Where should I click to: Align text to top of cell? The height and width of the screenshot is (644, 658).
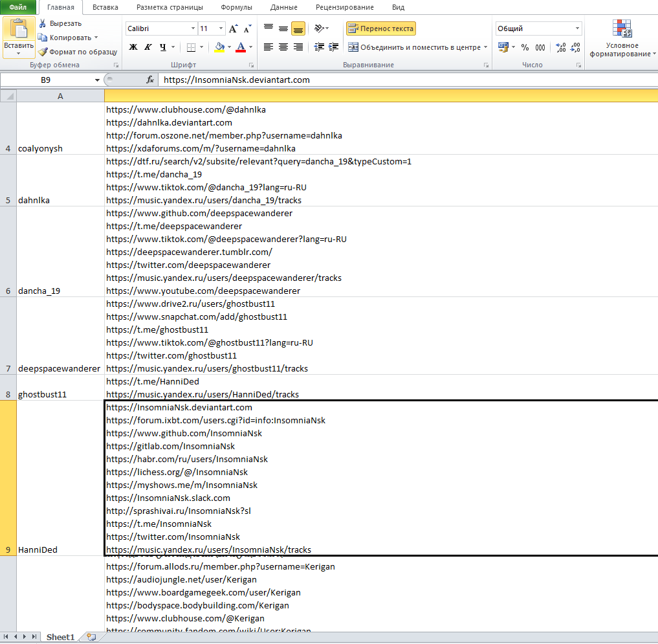click(x=269, y=28)
